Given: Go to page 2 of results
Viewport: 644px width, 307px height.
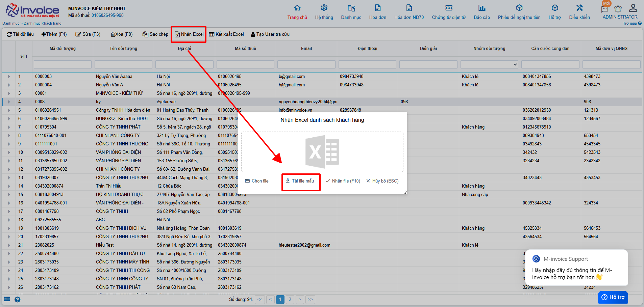Looking at the screenshot, I should (x=290, y=299).
